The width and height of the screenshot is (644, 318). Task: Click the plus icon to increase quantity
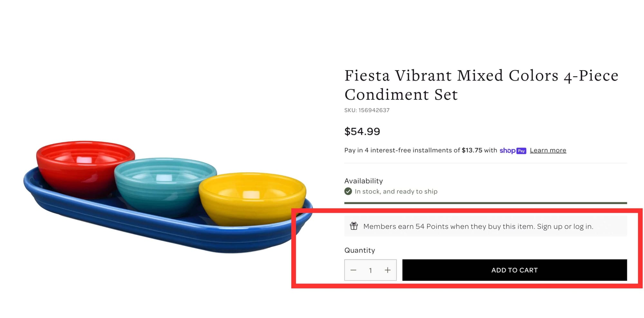[x=388, y=270]
